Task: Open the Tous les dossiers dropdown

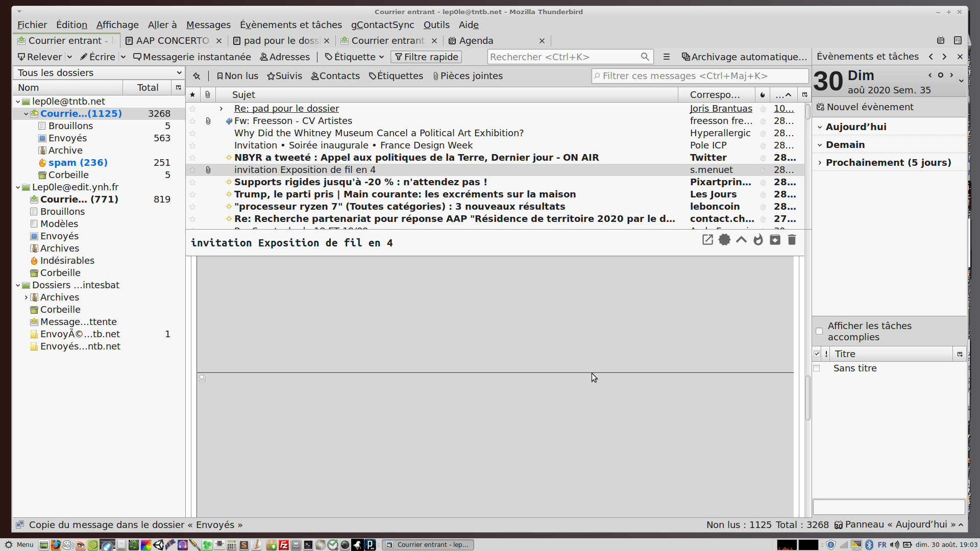Action: [99, 72]
